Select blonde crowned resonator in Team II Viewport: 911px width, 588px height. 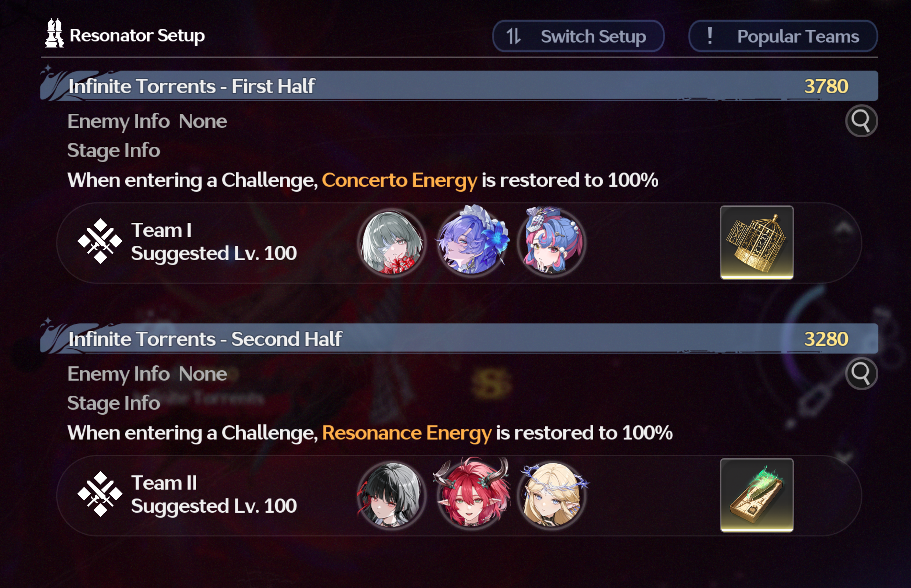pos(552,494)
